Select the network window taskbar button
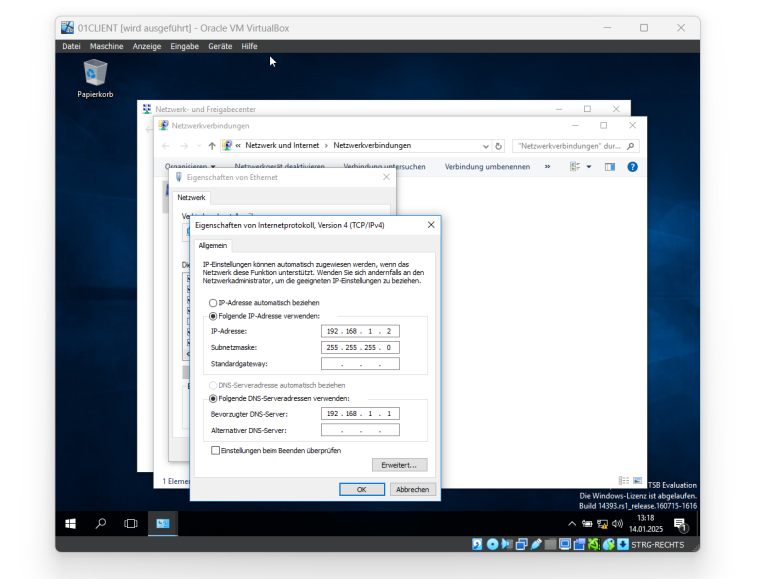Viewport: 768px width, 579px height. tap(163, 524)
